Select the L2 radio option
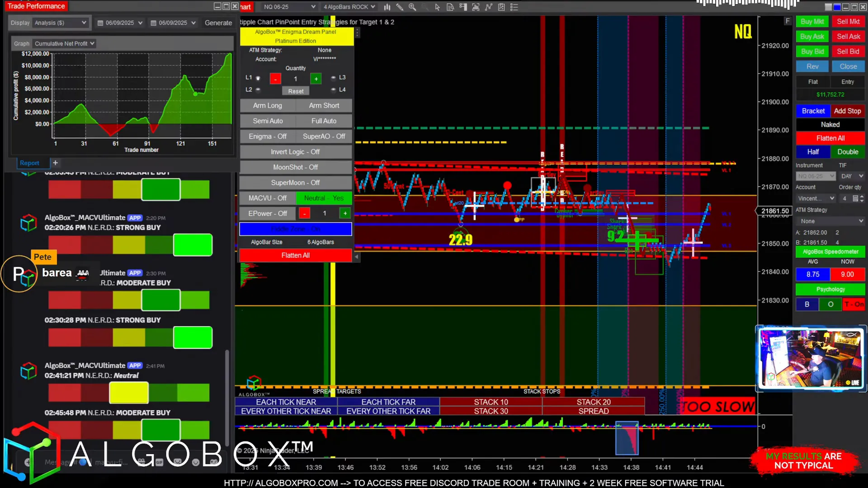The image size is (868, 488). [258, 89]
